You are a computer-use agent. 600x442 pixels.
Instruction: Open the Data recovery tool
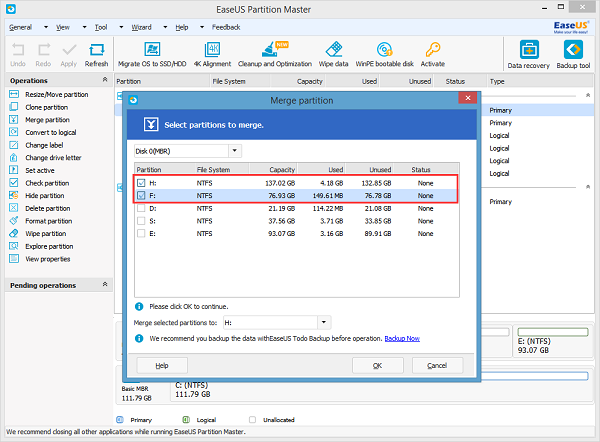coord(527,51)
